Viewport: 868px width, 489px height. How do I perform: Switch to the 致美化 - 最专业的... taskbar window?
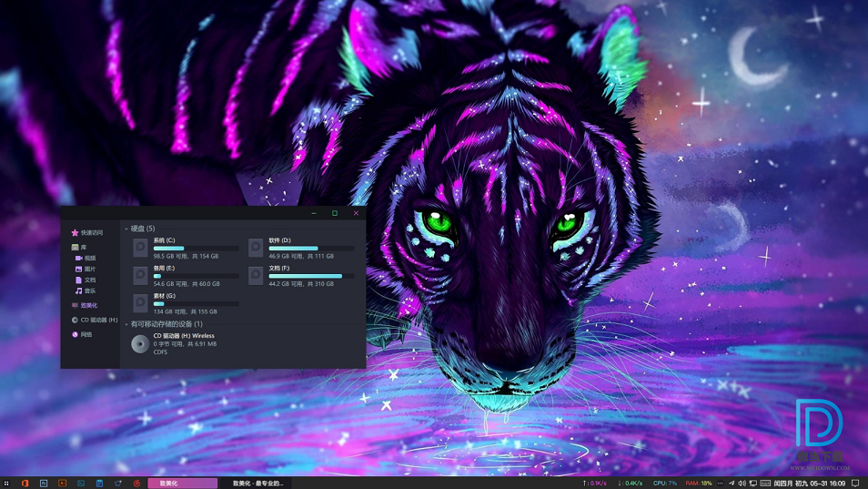point(257,483)
